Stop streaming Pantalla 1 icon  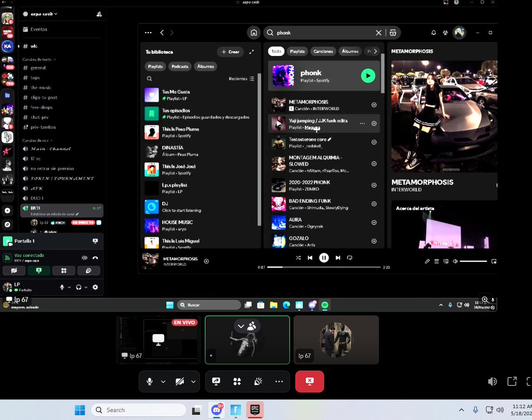pos(95,241)
